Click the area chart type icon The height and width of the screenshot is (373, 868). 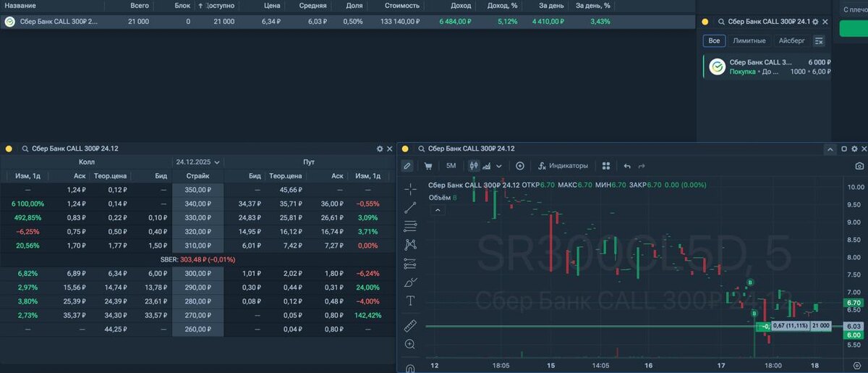point(487,166)
